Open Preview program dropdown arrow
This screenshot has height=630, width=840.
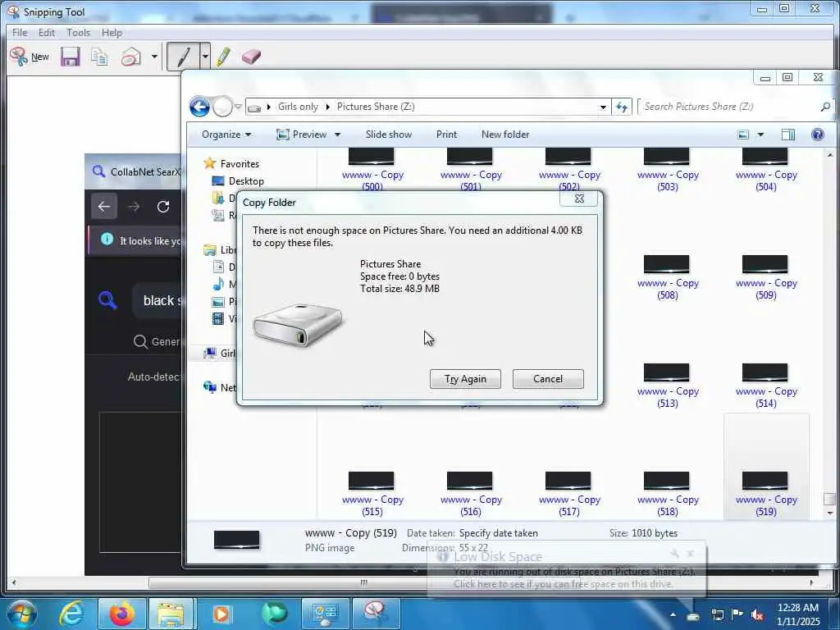point(337,135)
